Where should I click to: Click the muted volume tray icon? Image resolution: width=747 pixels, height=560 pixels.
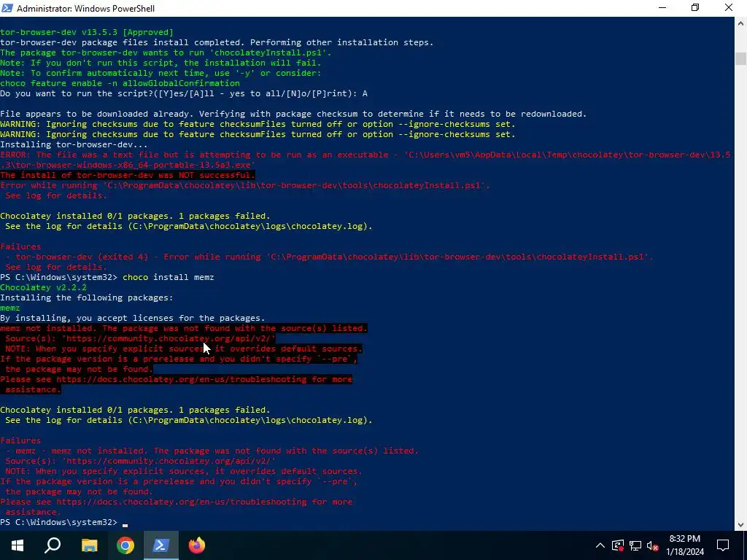(653, 545)
